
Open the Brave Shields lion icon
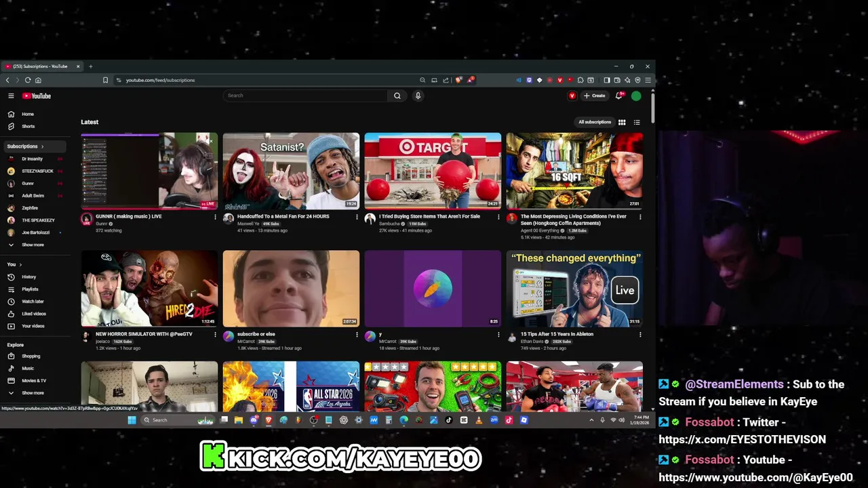pos(459,80)
